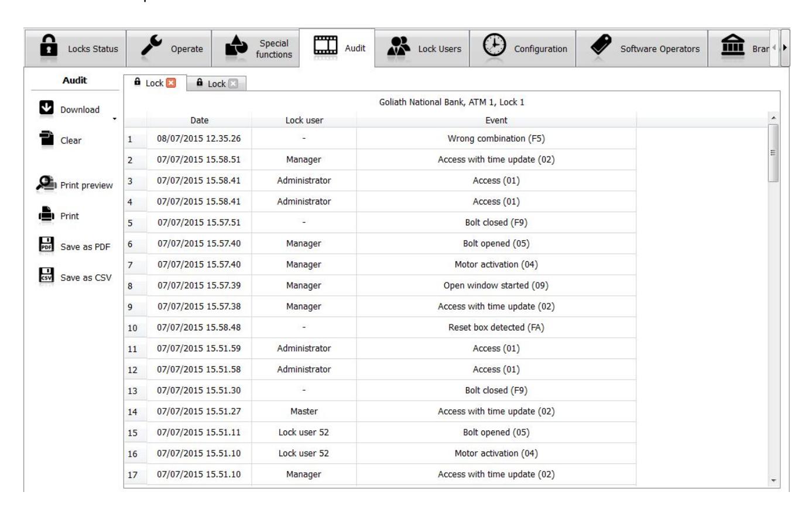Click the Print preview magnifier icon
Screen dimensions: 812x509
46,183
